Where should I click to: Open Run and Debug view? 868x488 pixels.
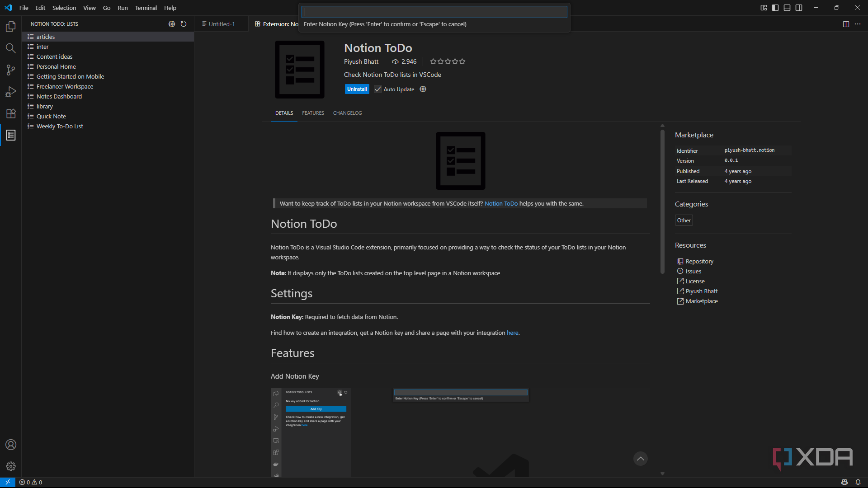pos(11,92)
